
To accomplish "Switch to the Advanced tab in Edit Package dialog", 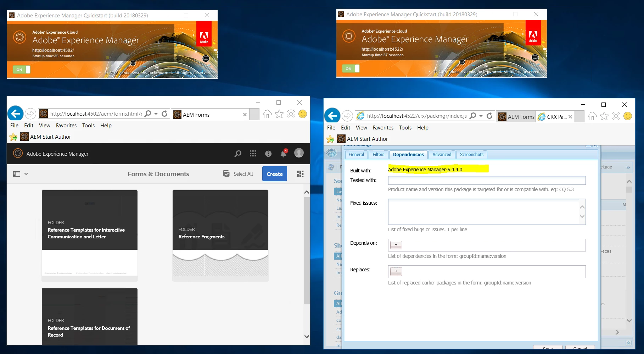I will point(442,155).
